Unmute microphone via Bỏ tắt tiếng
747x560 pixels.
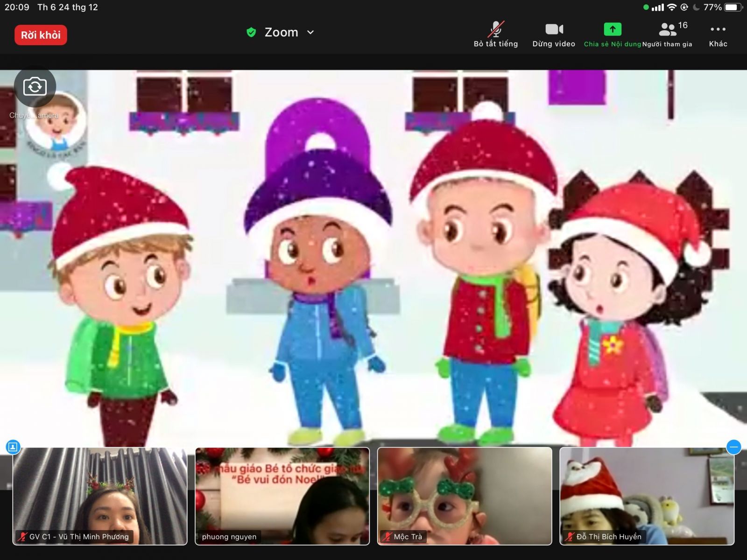[495, 35]
